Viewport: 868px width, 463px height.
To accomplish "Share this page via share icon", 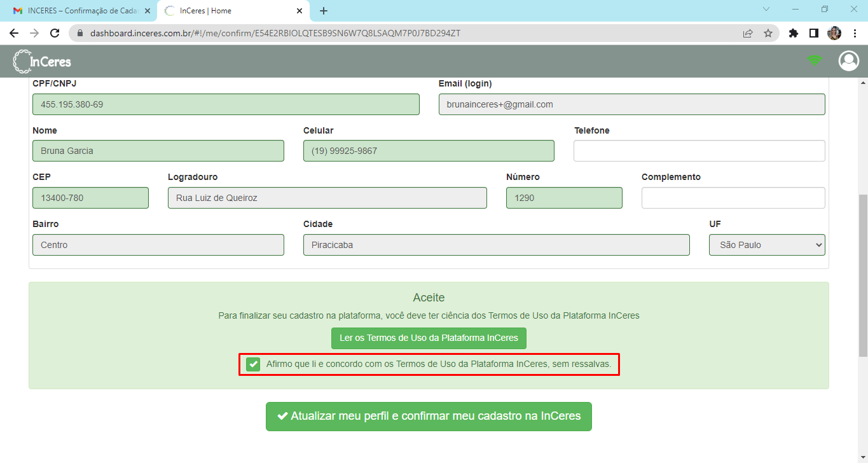I will tap(748, 33).
